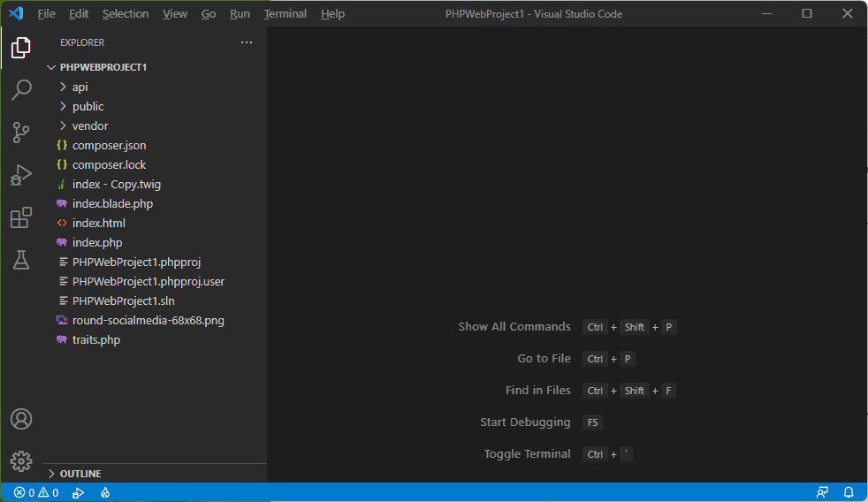Click the HTML icon beside index.html

point(62,223)
